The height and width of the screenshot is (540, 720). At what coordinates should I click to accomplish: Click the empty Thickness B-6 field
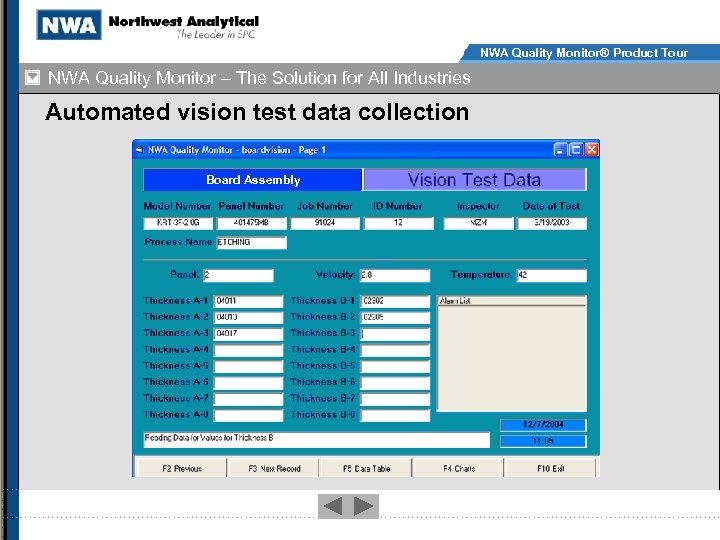click(395, 382)
